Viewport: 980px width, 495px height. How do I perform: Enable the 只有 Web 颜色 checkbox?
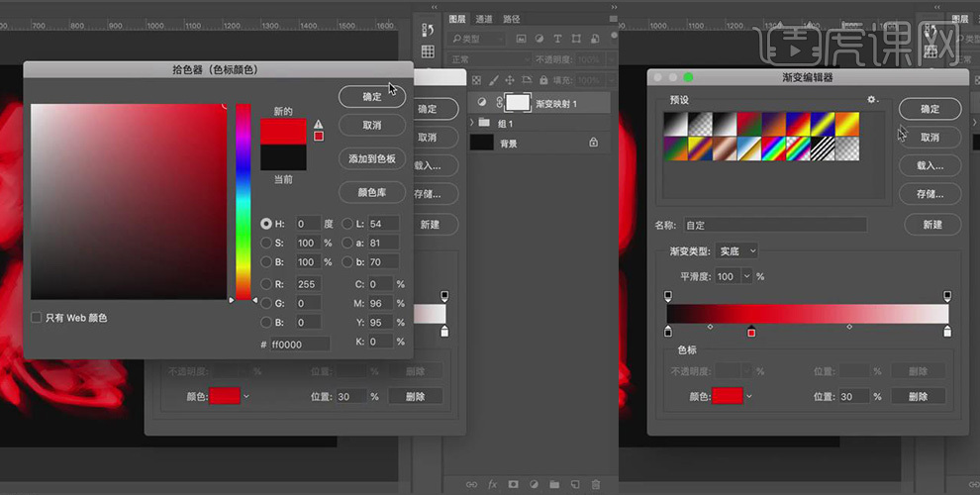[37, 318]
